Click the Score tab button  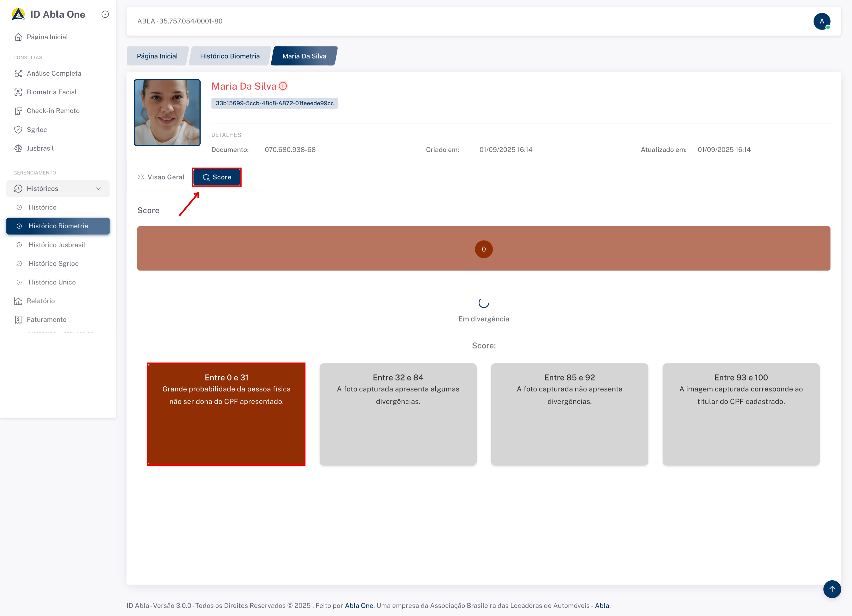(x=217, y=177)
